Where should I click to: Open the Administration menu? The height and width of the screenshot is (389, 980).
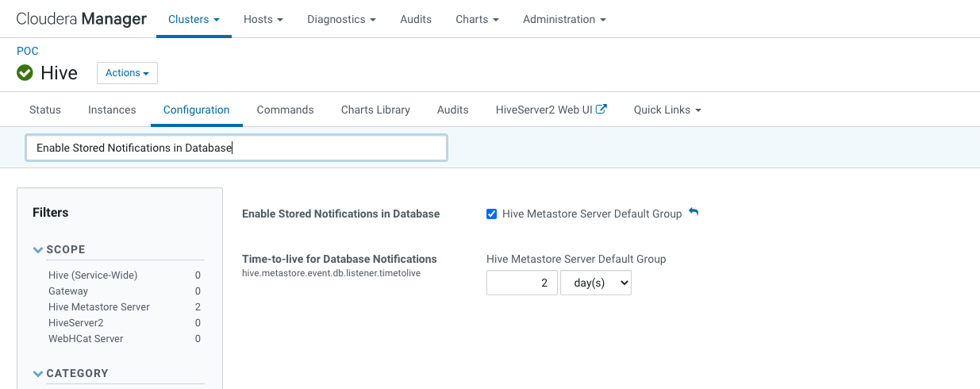coord(564,19)
